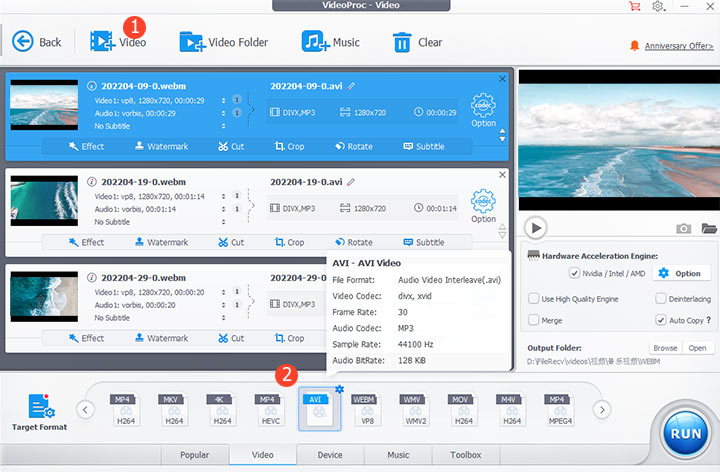
Task: Play the preview video
Action: (535, 228)
